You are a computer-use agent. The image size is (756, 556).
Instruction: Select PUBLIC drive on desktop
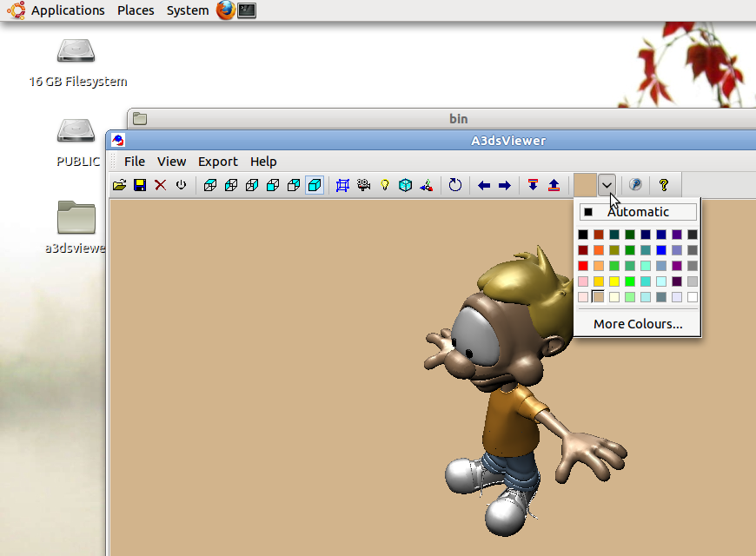(x=76, y=143)
